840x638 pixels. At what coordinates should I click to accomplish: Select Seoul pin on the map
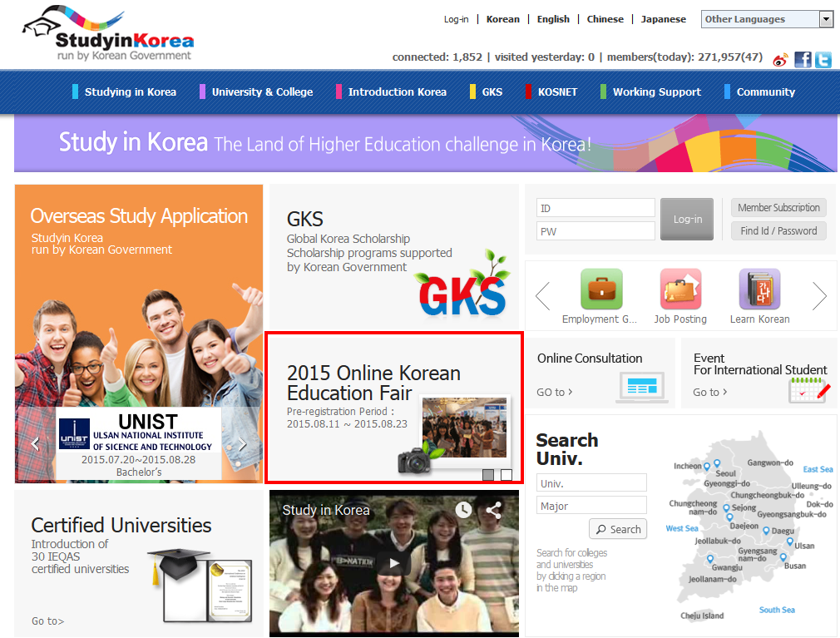[x=717, y=463]
